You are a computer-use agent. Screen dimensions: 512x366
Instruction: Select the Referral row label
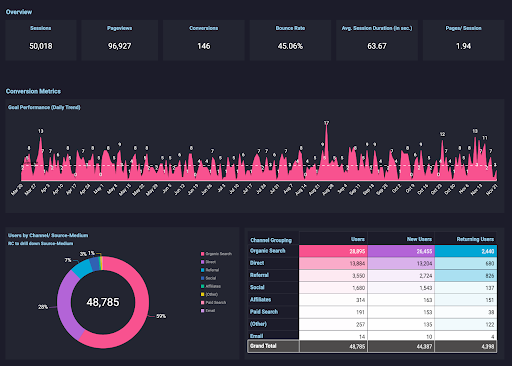pyautogui.click(x=259, y=275)
